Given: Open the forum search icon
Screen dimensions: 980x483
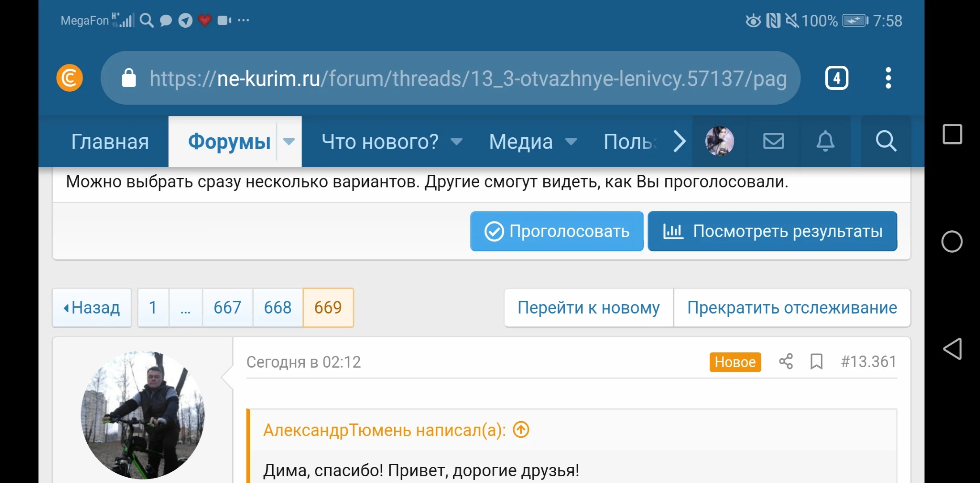Looking at the screenshot, I should click(x=886, y=141).
